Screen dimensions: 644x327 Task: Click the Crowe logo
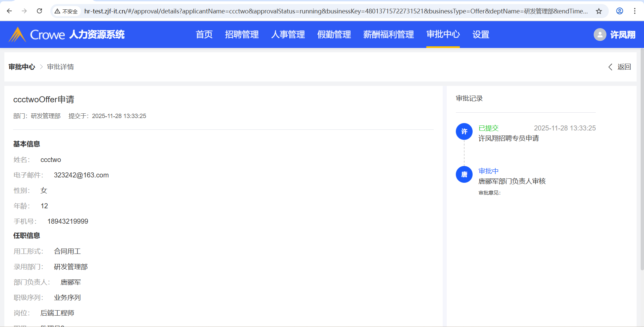37,35
